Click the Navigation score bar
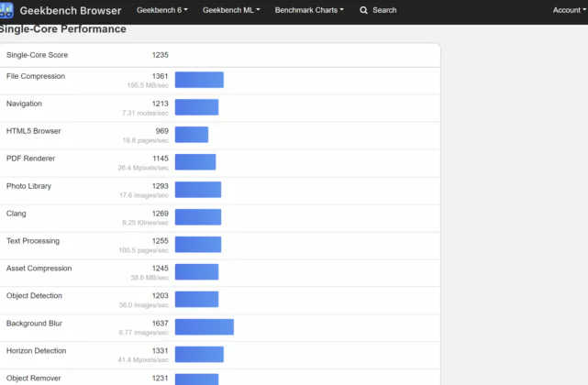The width and height of the screenshot is (588, 385). pyautogui.click(x=196, y=107)
